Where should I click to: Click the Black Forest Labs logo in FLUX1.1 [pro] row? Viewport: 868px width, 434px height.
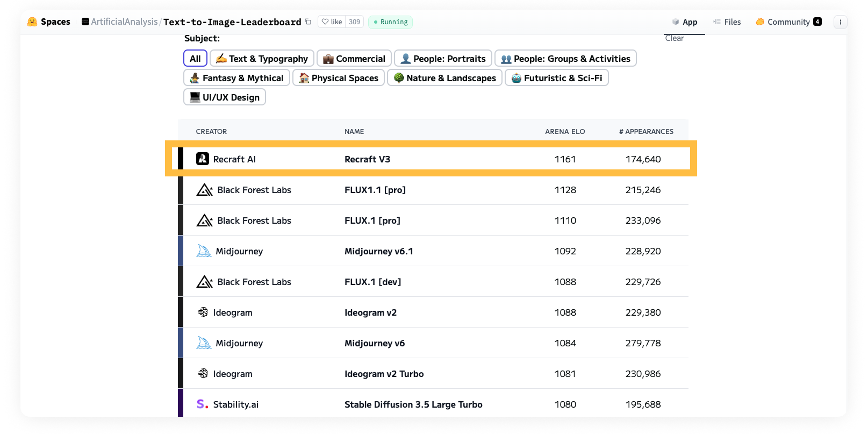point(205,190)
